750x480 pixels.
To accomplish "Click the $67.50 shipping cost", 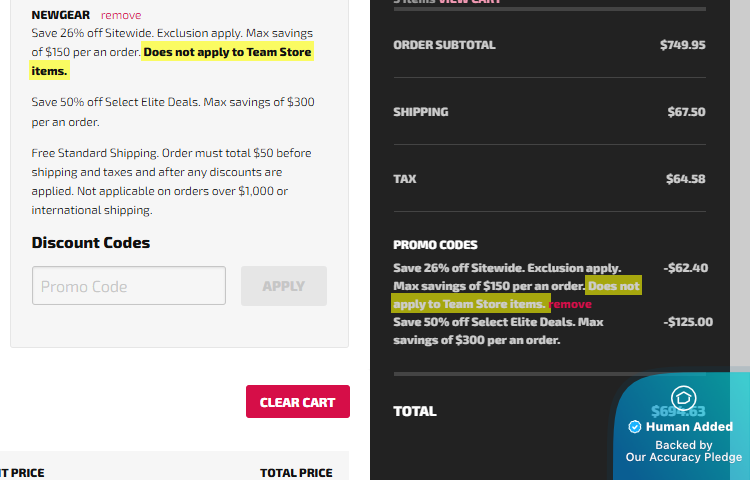I will pyautogui.click(x=686, y=112).
